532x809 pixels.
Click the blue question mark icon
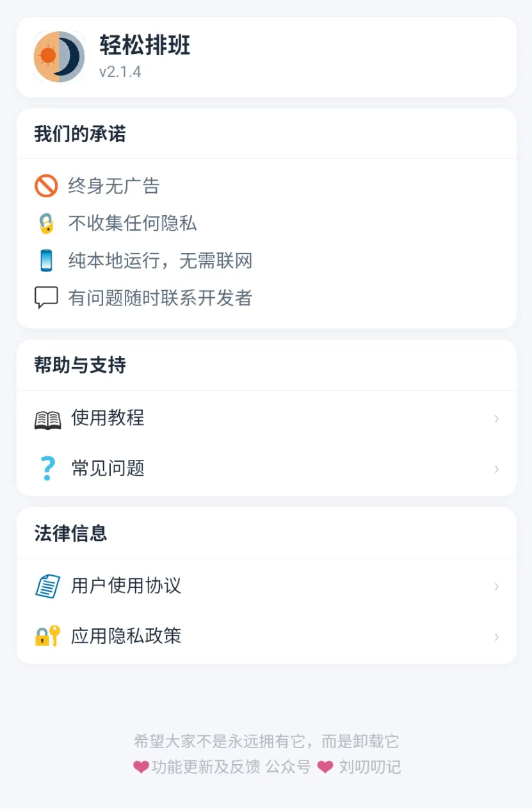tap(47, 469)
